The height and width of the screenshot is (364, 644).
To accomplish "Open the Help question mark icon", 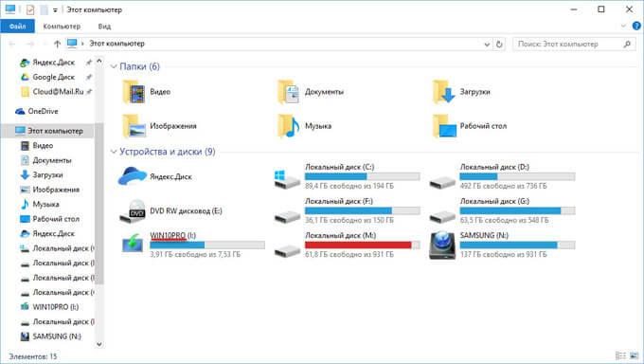I will [x=636, y=26].
